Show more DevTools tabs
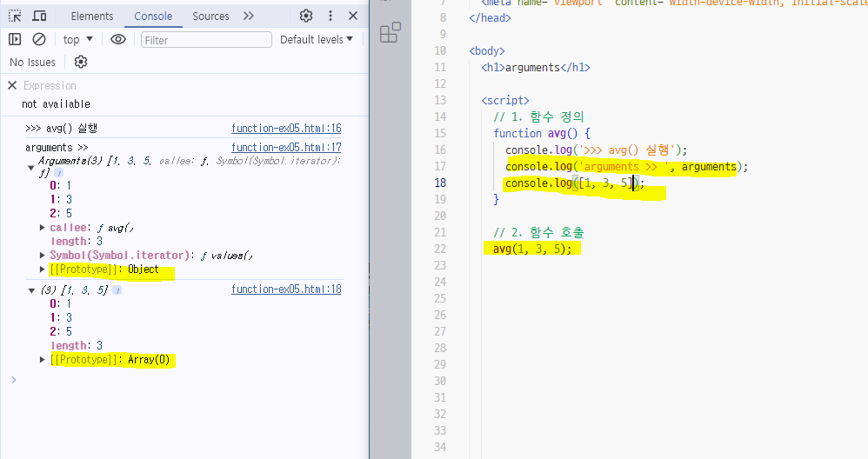The height and width of the screenshot is (459, 868). [x=249, y=16]
